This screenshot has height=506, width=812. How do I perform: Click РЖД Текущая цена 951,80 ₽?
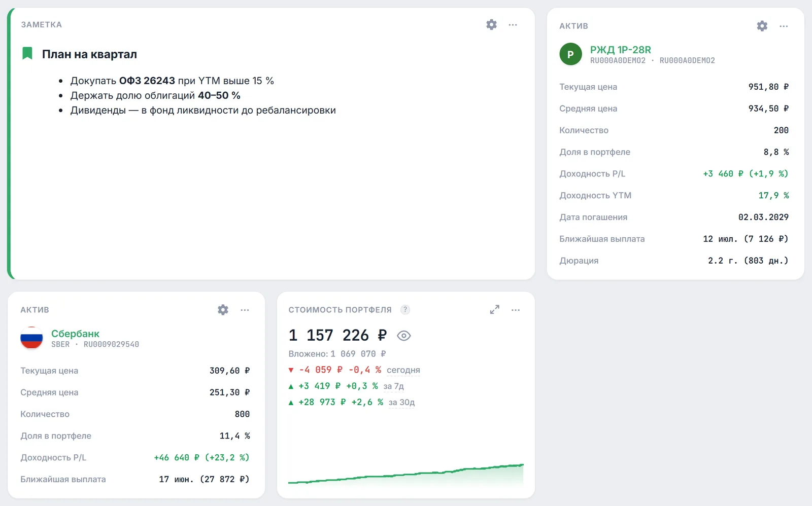[x=768, y=87]
